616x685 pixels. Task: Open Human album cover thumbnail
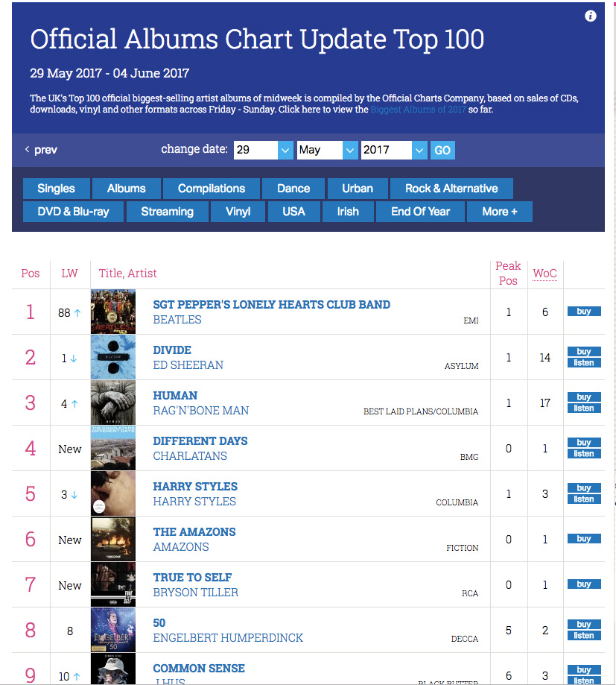pyautogui.click(x=113, y=403)
